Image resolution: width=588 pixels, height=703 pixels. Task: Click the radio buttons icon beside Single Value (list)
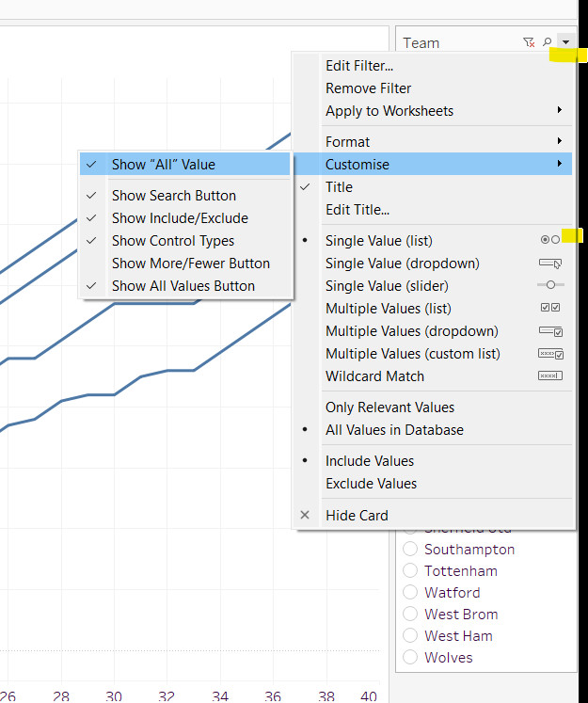550,240
